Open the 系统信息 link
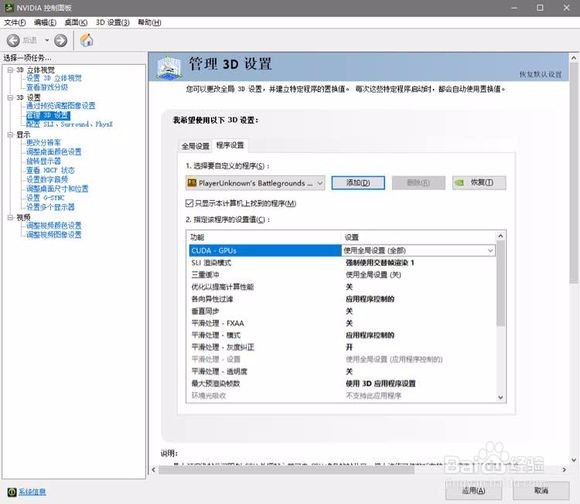Screen dimensions: 580x504 pyautogui.click(x=33, y=492)
